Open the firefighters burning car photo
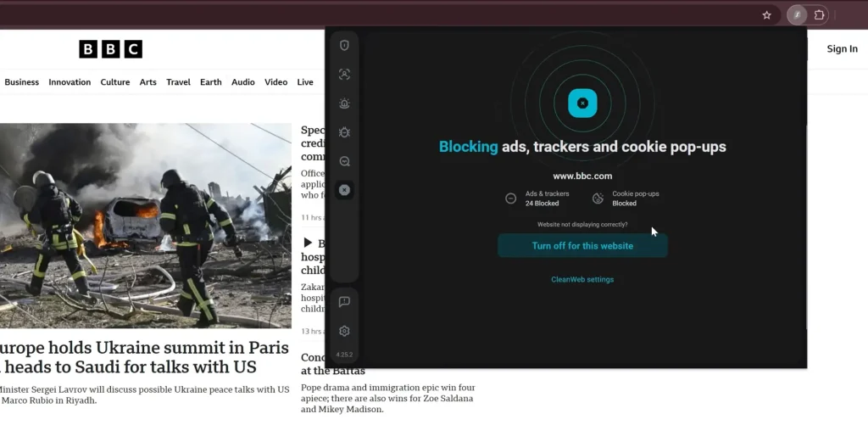 (x=146, y=226)
